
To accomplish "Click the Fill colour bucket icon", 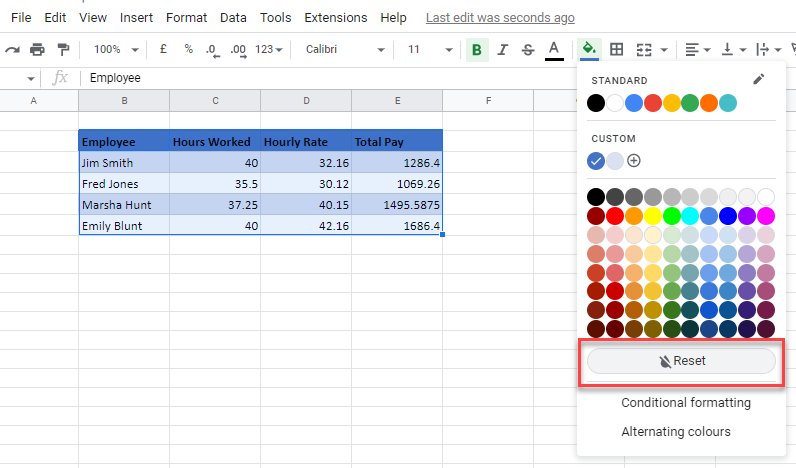I will pos(589,49).
